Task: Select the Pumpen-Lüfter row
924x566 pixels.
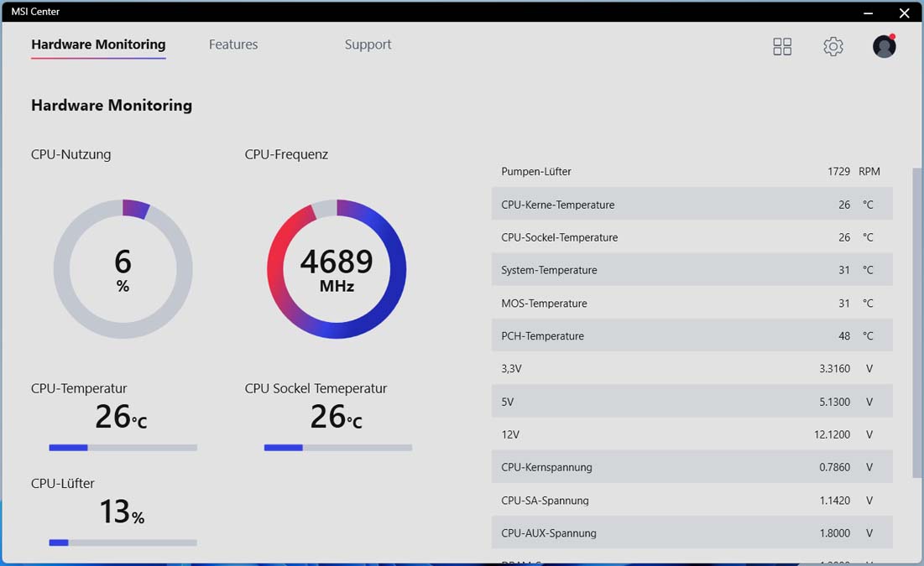Action: tap(692, 171)
